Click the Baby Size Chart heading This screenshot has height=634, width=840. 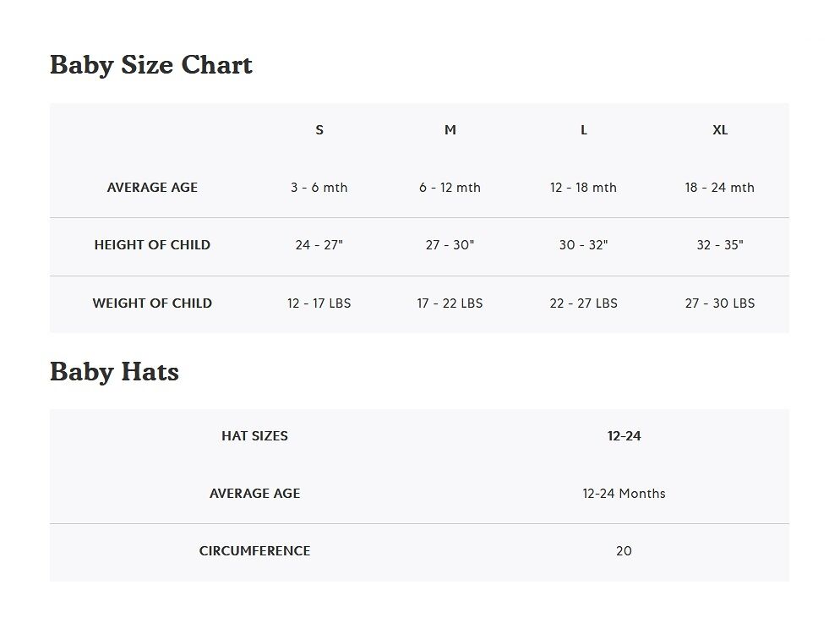[x=151, y=65]
